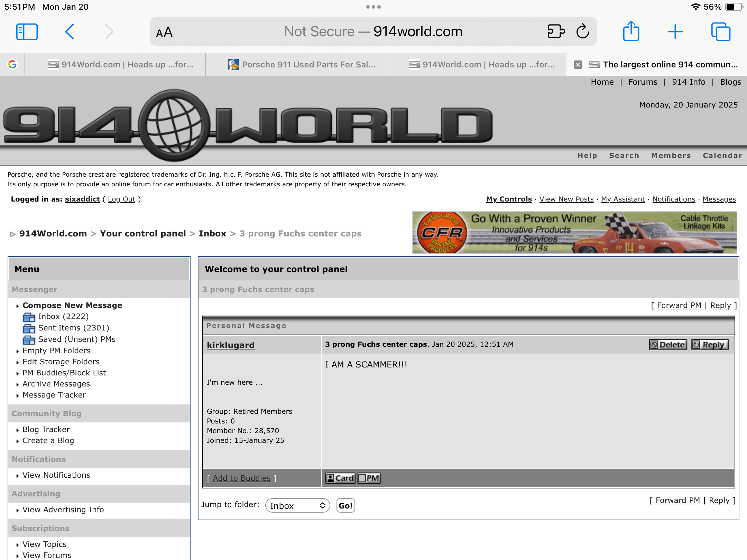Screen dimensions: 747x560
Task: Expand breadcrumb triangle before 914World.com
Action: coord(13,234)
